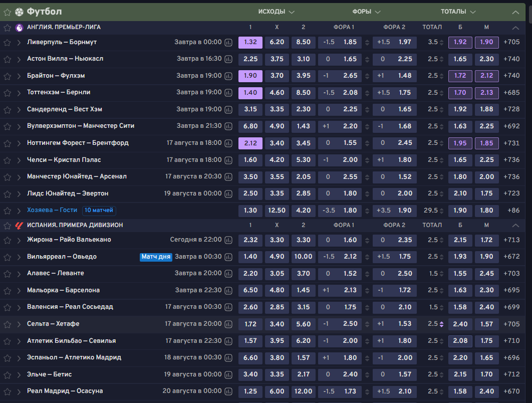Open statistics icon for Эспаньол – Атлетико Мадрид

click(x=228, y=358)
